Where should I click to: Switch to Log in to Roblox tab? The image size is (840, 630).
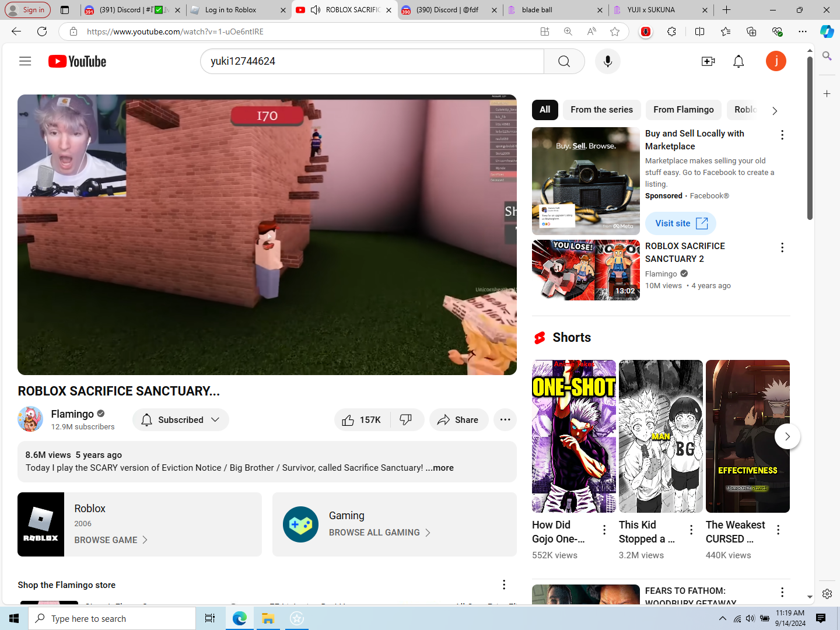click(238, 10)
